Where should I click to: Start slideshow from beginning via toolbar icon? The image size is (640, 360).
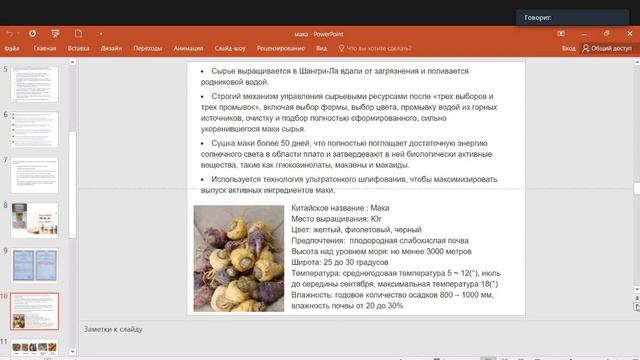[x=55, y=33]
